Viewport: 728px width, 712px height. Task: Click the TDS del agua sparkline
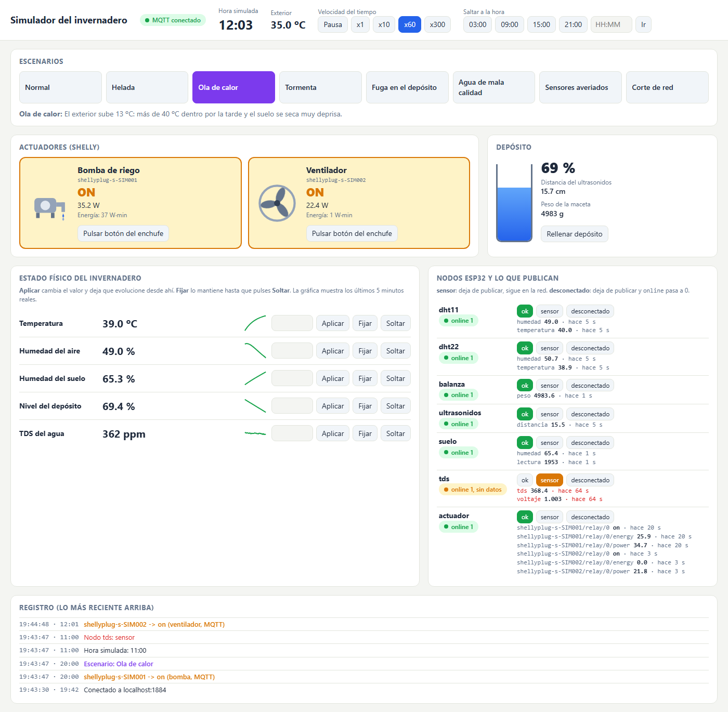(255, 433)
